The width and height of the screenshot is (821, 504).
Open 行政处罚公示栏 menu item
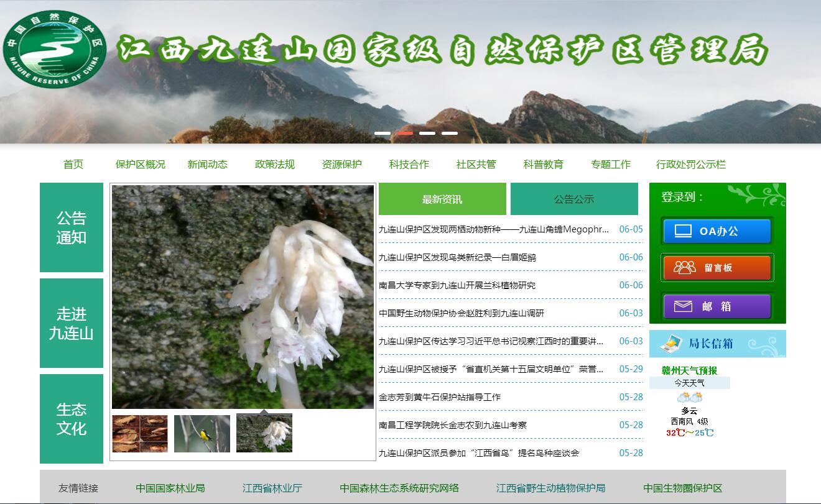691,165
